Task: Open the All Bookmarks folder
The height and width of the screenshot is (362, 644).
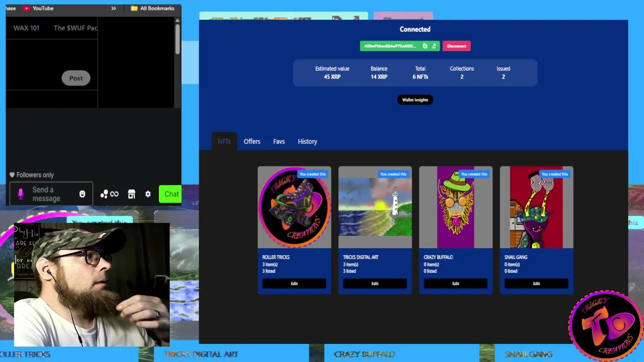Action: tap(152, 8)
